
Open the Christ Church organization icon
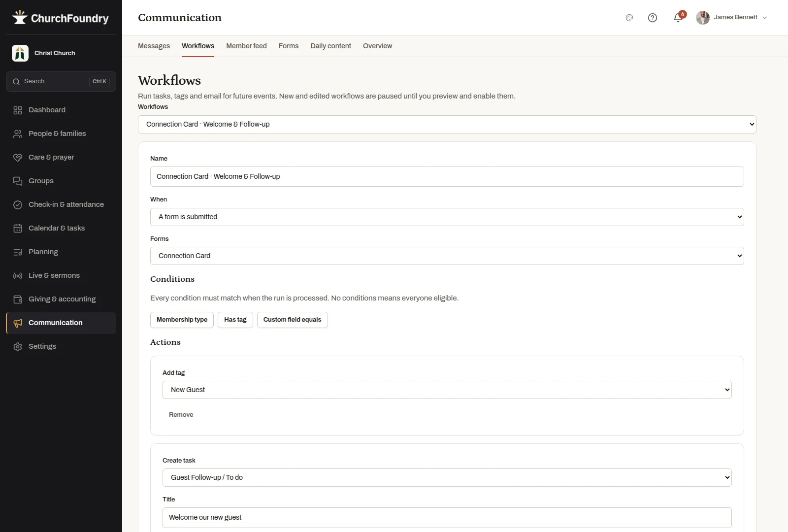click(20, 53)
